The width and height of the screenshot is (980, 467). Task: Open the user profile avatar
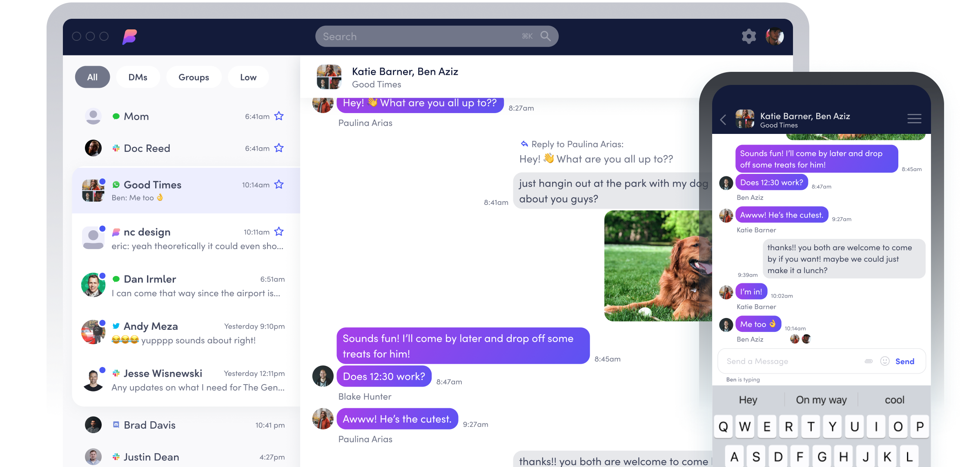coord(775,36)
